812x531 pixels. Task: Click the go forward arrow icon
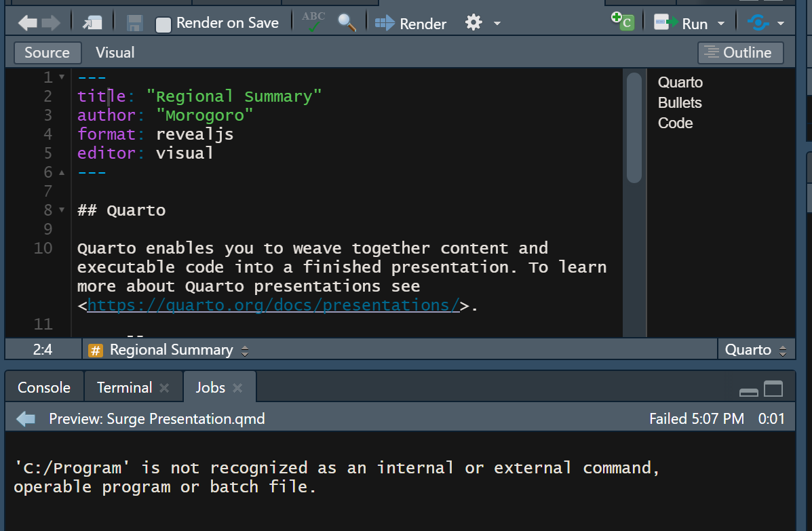click(x=51, y=23)
